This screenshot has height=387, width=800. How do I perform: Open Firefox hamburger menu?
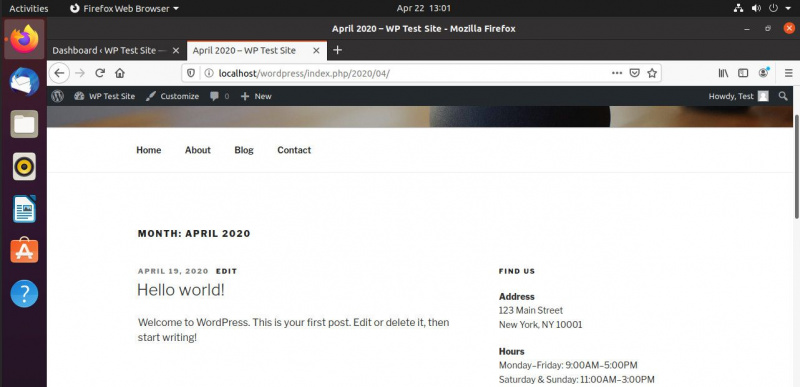coord(788,73)
